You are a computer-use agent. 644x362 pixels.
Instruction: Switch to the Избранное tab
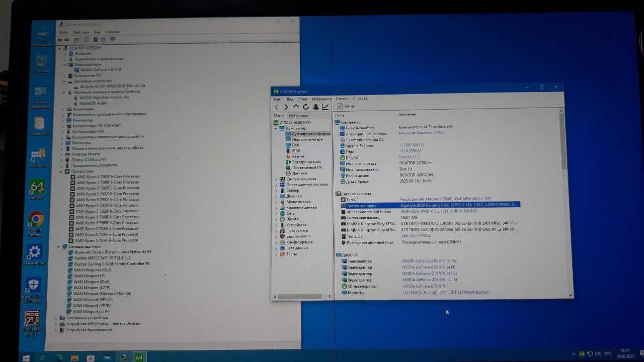[298, 116]
